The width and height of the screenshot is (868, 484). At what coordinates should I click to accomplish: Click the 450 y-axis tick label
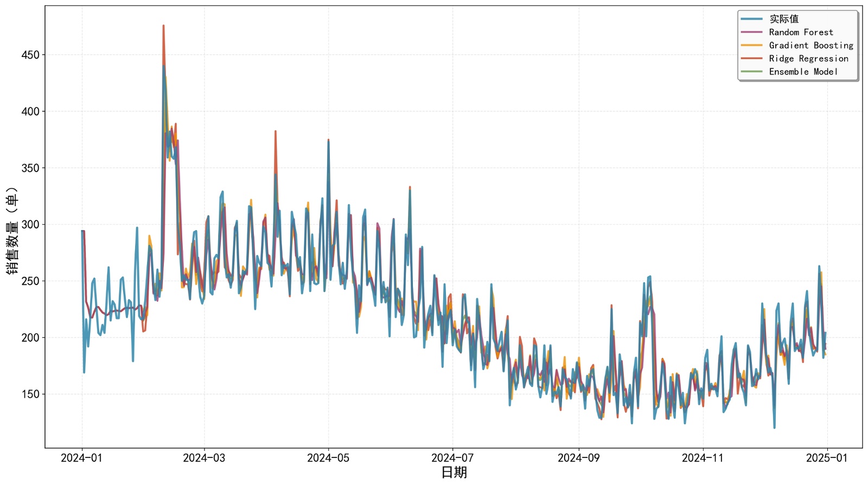(30, 55)
